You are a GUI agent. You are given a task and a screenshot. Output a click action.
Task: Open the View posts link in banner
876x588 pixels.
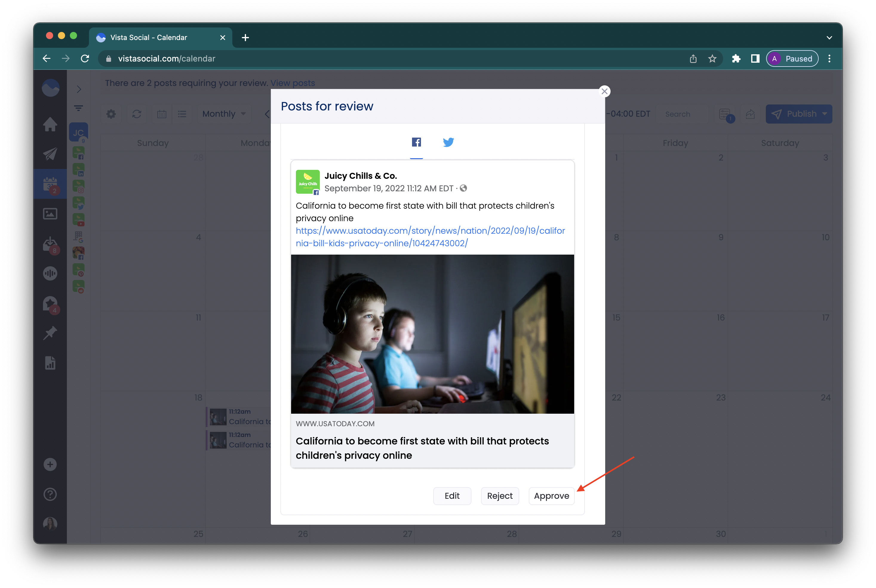point(293,83)
